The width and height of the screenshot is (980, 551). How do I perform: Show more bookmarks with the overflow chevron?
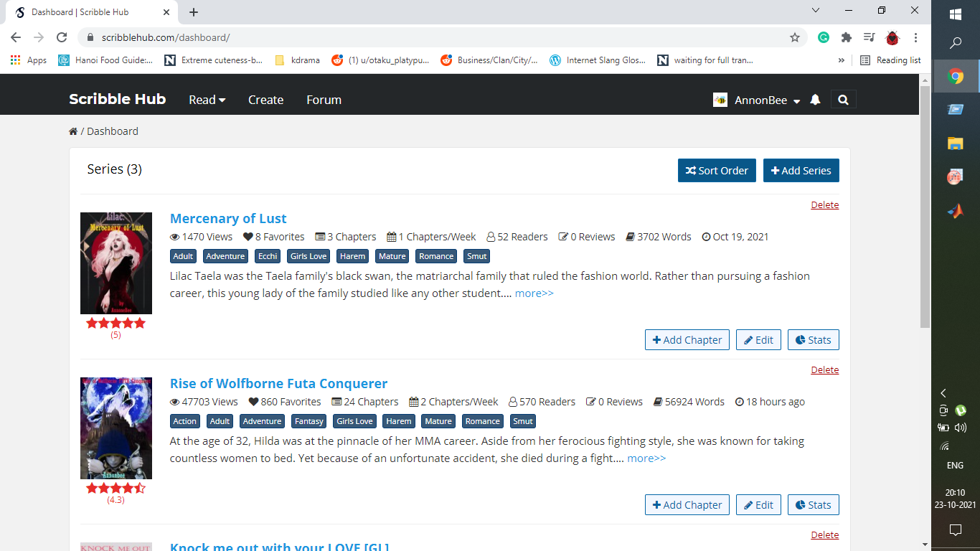tap(842, 60)
